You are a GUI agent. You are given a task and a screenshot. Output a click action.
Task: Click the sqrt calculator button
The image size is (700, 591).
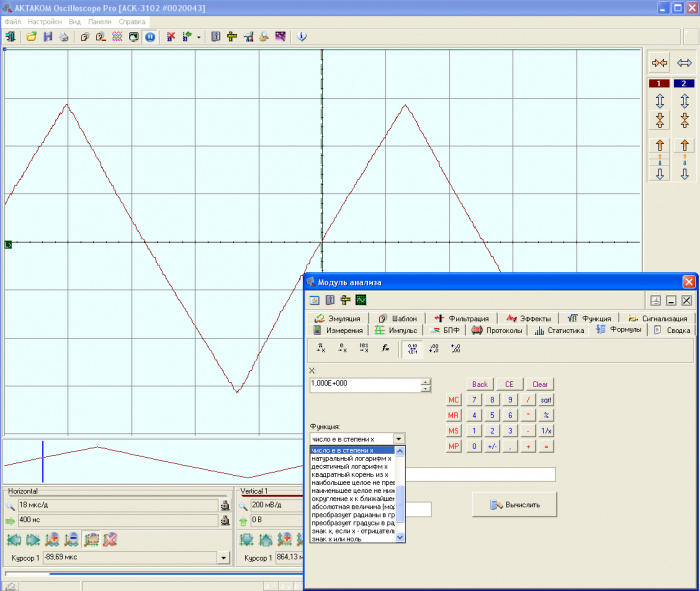pyautogui.click(x=546, y=400)
